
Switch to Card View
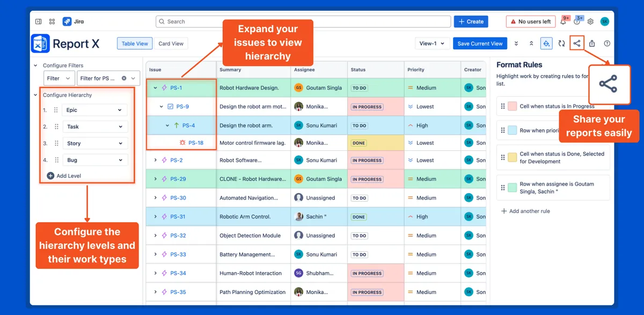(x=171, y=43)
